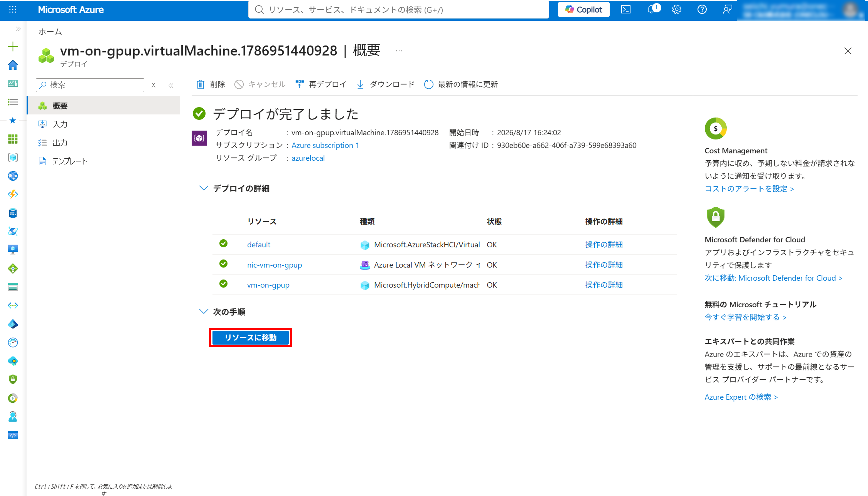Open the portal menu grid icon
This screenshot has width=868, height=496.
click(x=13, y=10)
